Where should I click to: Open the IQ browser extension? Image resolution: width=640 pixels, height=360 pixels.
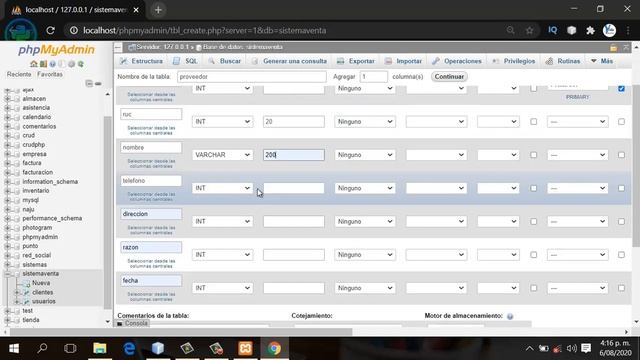[552, 30]
